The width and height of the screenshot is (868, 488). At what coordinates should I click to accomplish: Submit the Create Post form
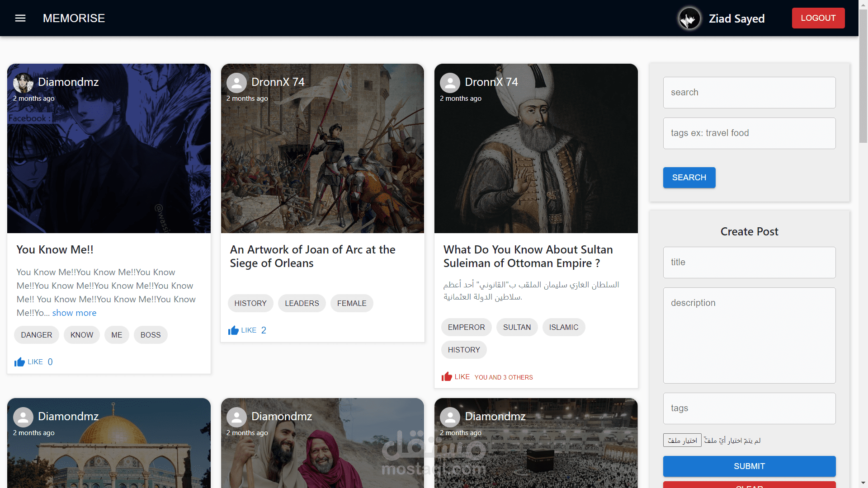(749, 466)
